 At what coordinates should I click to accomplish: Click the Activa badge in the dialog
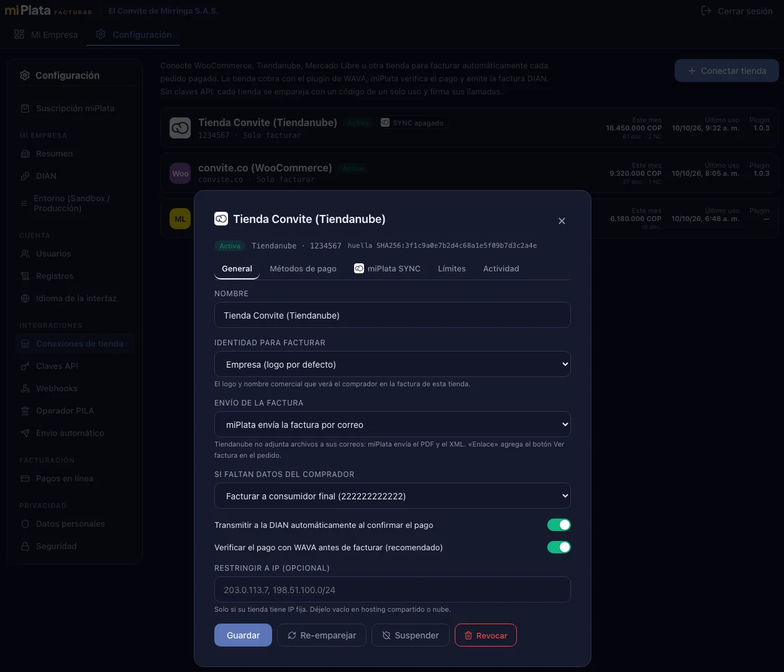pyautogui.click(x=230, y=246)
